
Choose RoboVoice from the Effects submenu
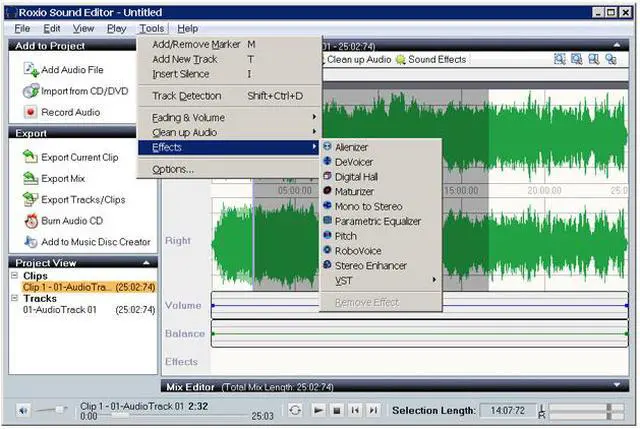pos(357,251)
